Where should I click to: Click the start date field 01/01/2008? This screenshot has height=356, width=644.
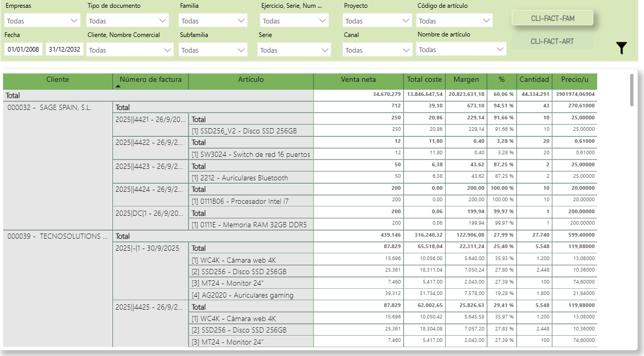coord(23,50)
